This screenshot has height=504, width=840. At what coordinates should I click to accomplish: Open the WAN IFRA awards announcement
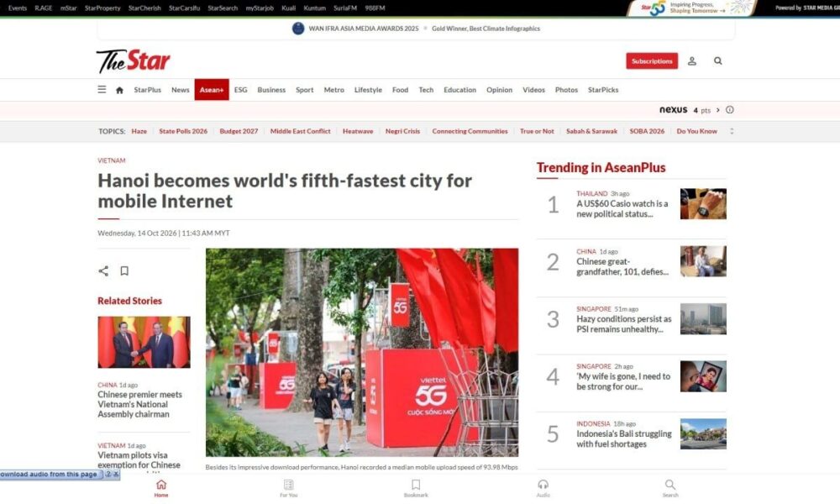417,29
